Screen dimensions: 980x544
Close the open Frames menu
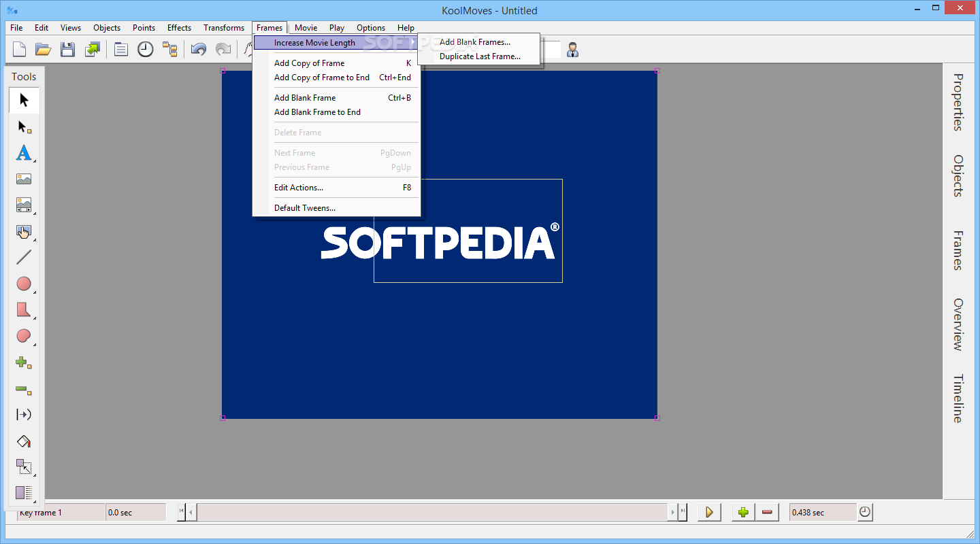tap(269, 28)
